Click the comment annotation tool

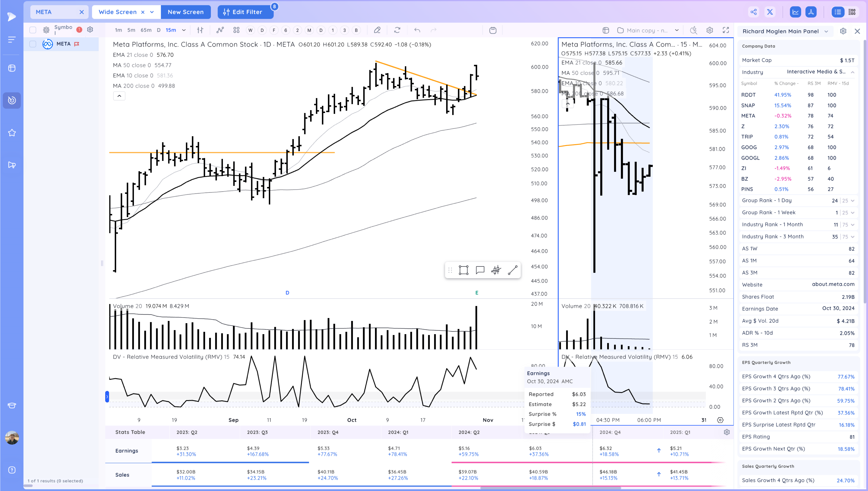(480, 270)
